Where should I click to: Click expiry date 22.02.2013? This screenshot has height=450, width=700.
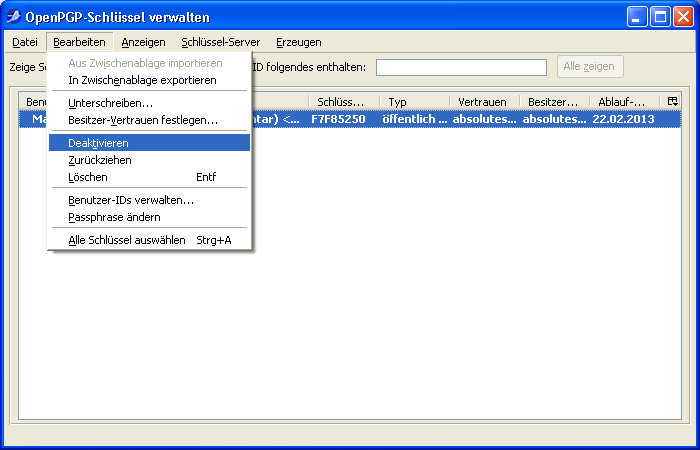pyautogui.click(x=623, y=119)
